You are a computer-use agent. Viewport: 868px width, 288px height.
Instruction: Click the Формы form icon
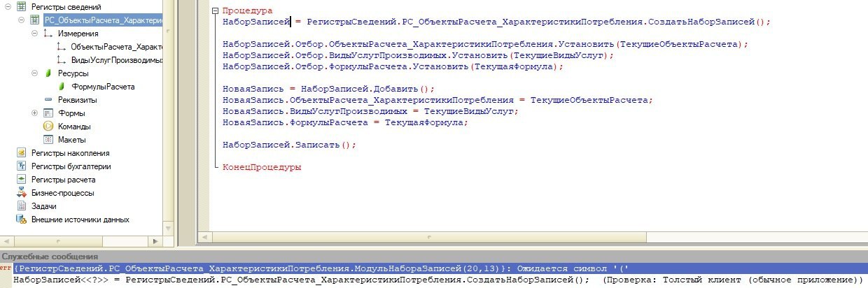click(x=48, y=113)
